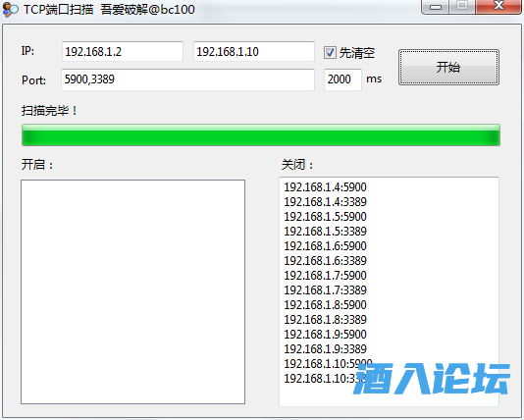The width and height of the screenshot is (524, 420).
Task: Select closed entry 192.168.1.7:5900
Action: click(325, 276)
